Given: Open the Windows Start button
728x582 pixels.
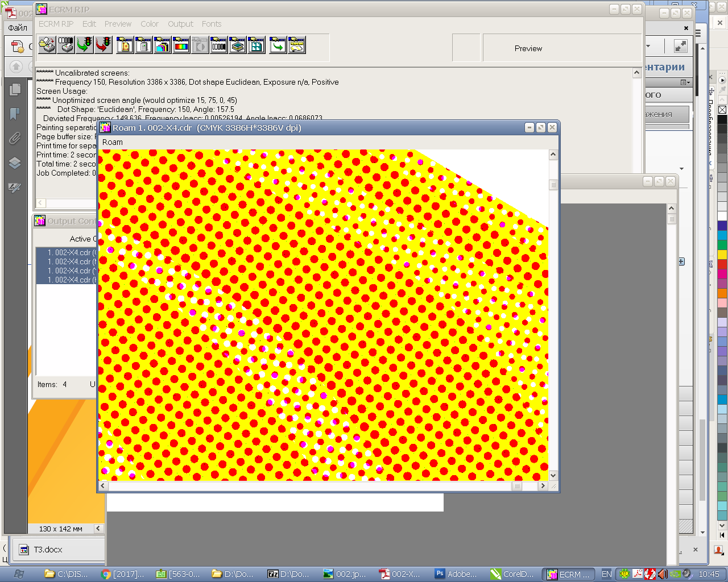Looking at the screenshot, I should tap(18, 574).
